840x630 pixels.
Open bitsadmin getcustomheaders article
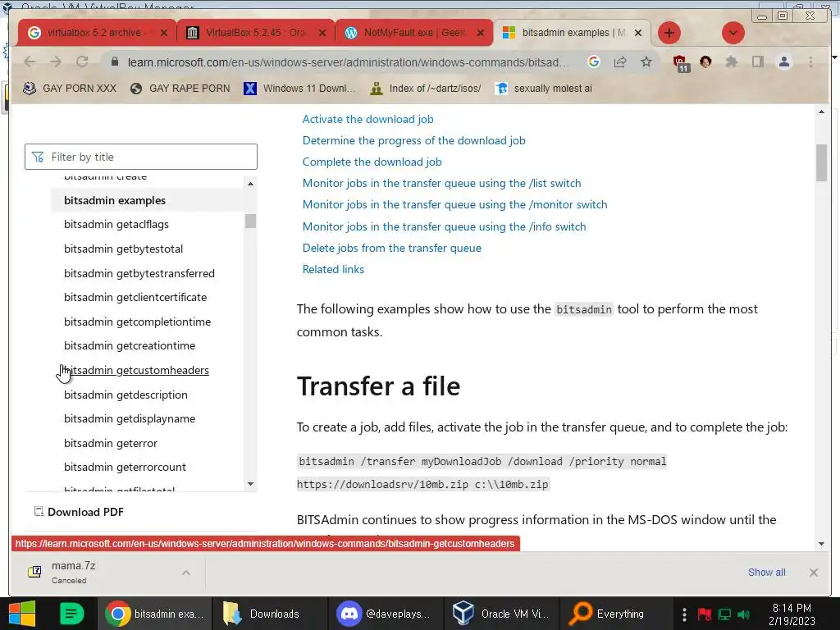click(x=137, y=370)
